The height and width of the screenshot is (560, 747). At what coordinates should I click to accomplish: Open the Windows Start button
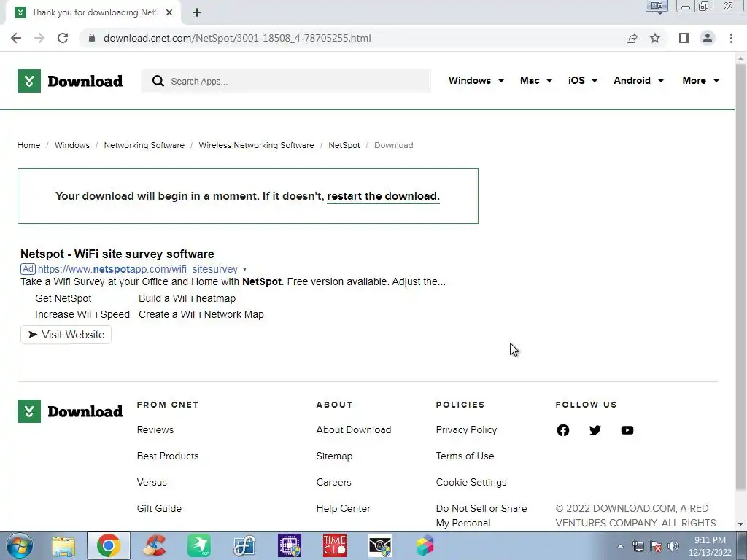point(19,545)
